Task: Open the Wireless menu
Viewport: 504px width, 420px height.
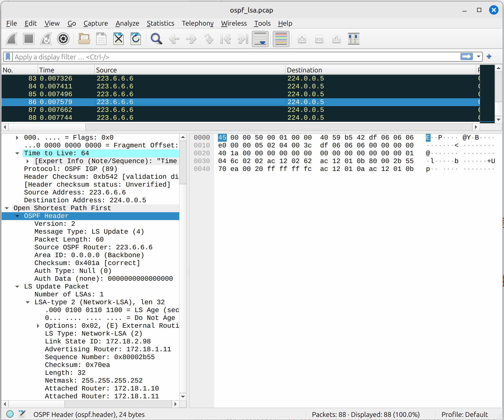Action: click(x=234, y=23)
